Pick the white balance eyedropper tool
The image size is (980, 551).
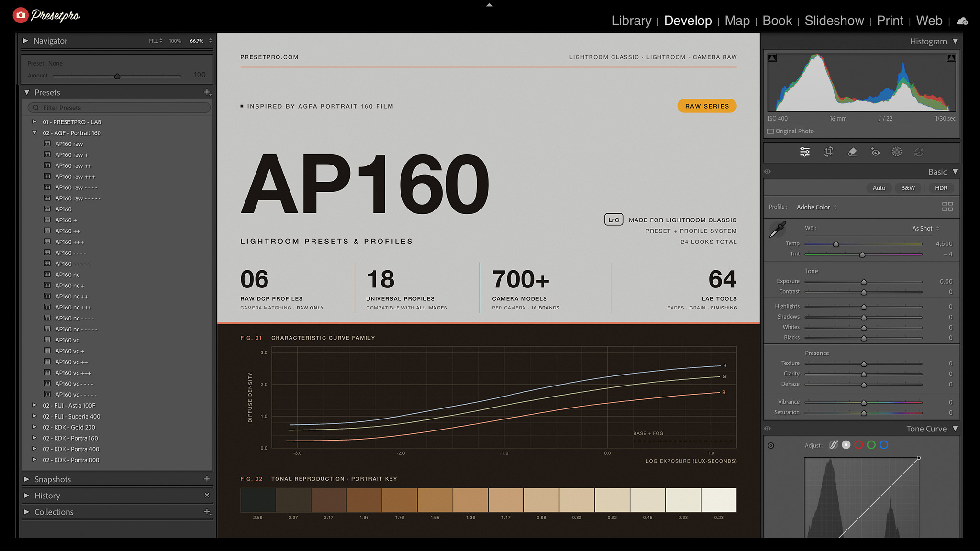click(778, 230)
